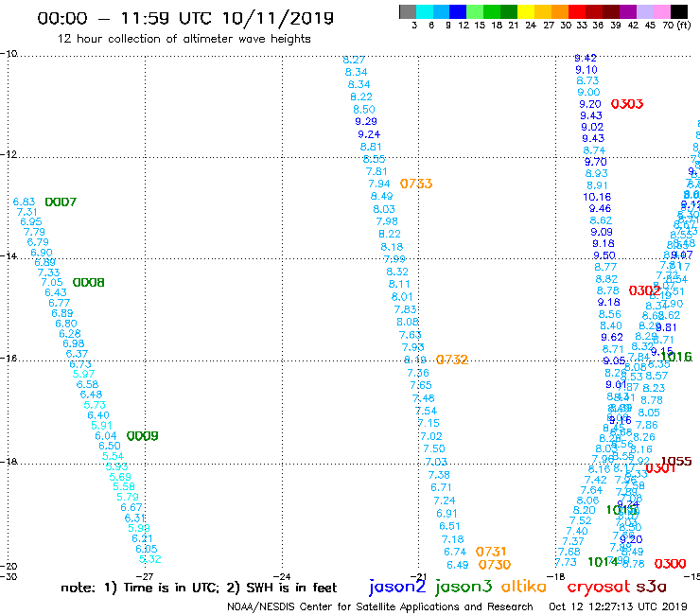Click the value '6.83' beside time 0007
The width and height of the screenshot is (700, 615).
coord(24,202)
